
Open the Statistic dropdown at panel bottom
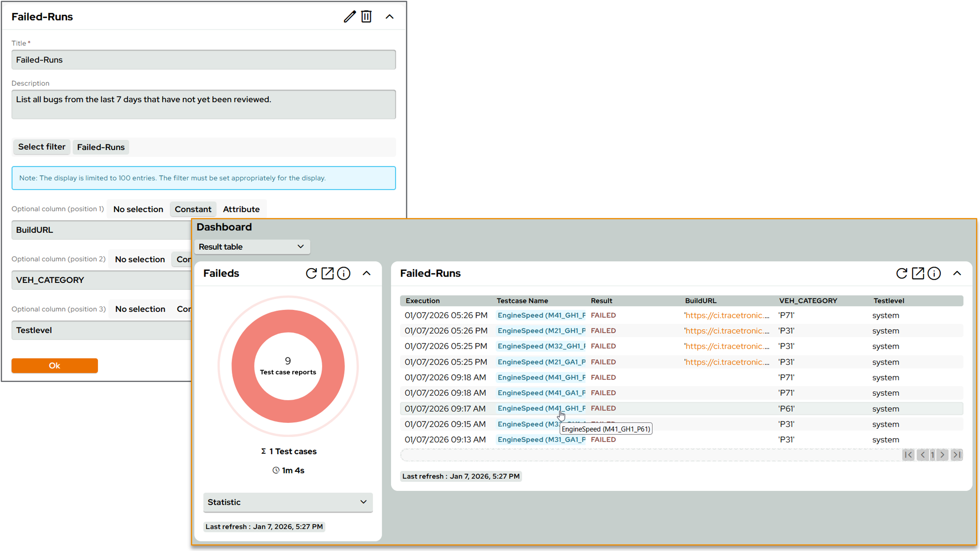(x=287, y=502)
